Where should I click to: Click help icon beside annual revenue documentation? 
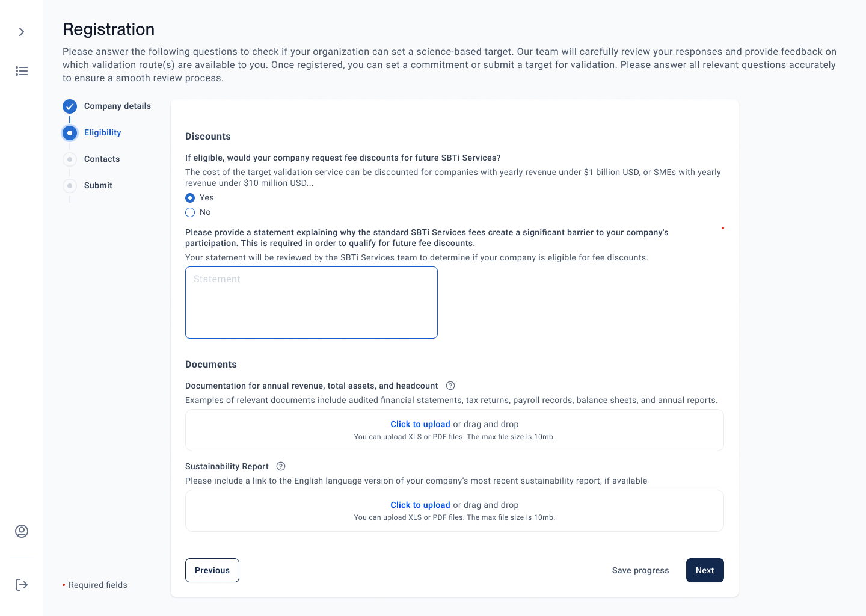pos(450,386)
